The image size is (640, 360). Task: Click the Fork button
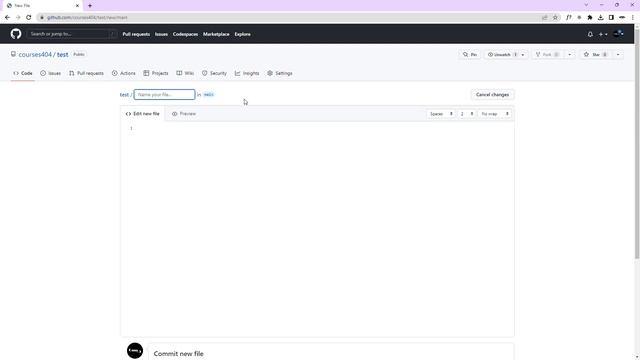tap(548, 54)
